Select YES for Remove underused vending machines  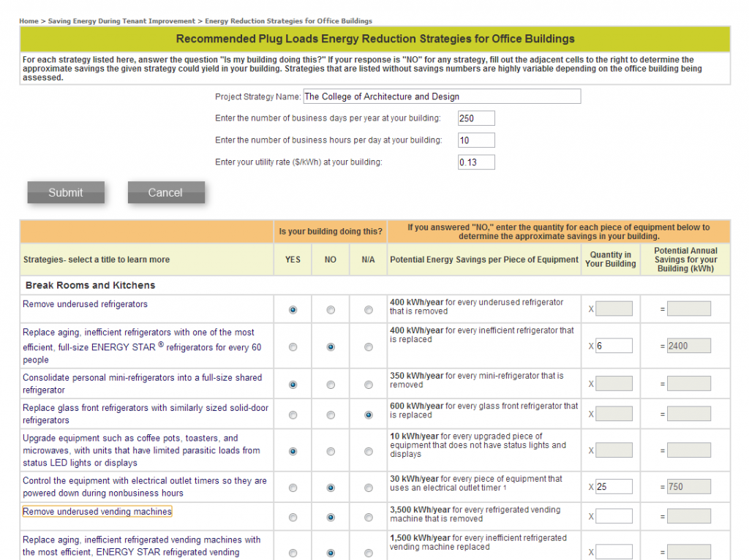coord(293,518)
